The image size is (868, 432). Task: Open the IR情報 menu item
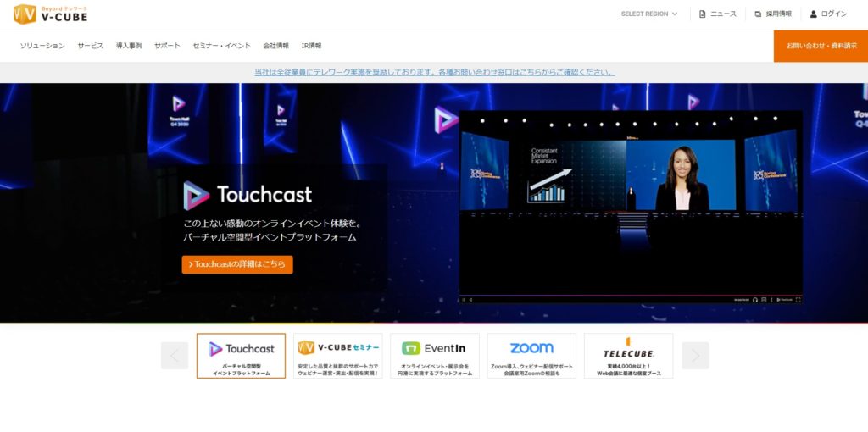311,46
